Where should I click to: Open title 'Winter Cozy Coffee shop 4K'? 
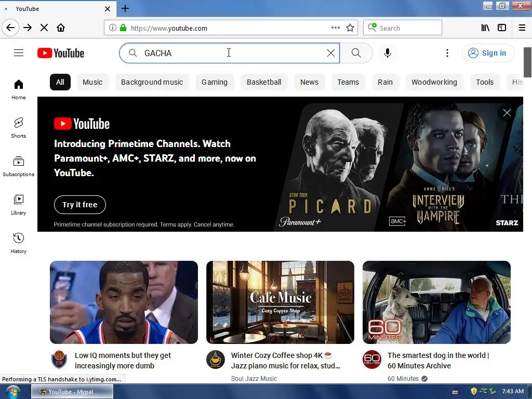tap(285, 361)
